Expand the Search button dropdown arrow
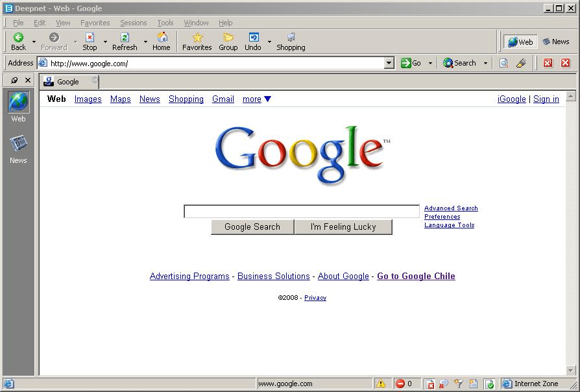The image size is (580, 392). pyautogui.click(x=485, y=64)
